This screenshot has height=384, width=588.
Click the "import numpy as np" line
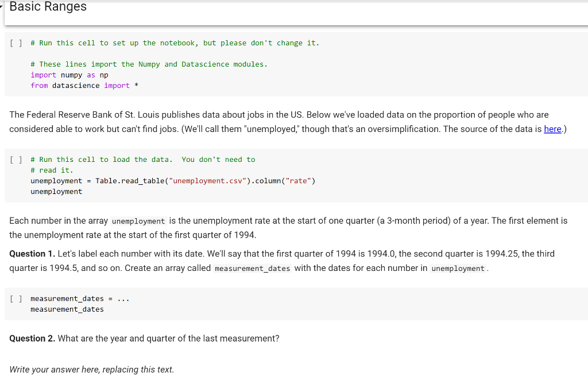(x=67, y=75)
